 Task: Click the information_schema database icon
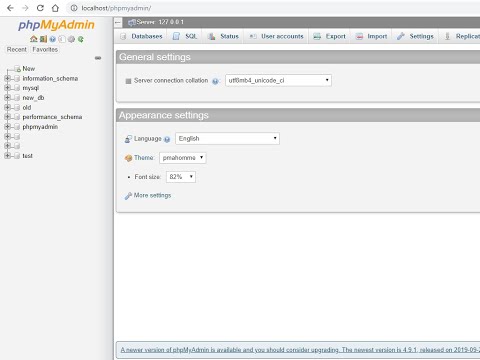tap(17, 79)
